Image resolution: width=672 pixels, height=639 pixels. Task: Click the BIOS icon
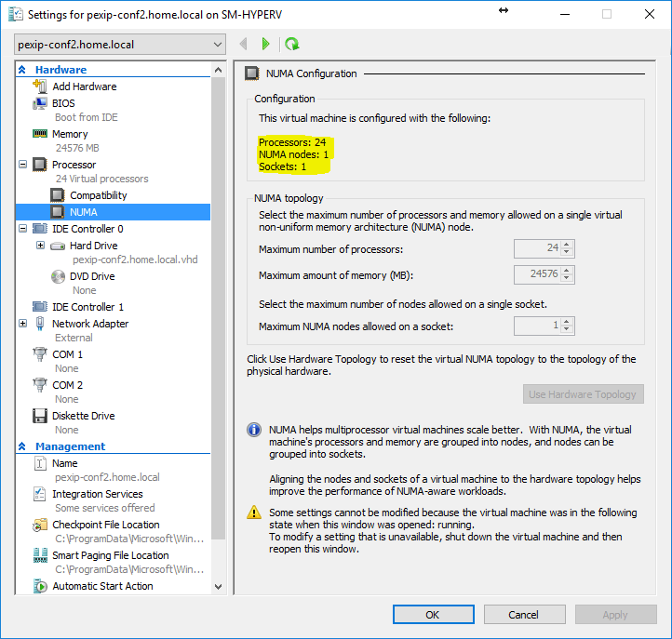(x=40, y=103)
